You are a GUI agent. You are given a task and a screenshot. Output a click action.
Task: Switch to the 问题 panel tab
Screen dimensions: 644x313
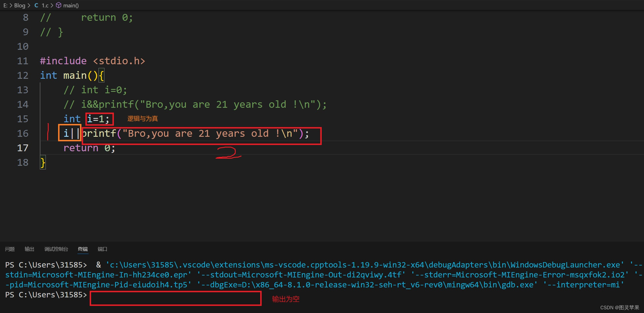pos(10,249)
